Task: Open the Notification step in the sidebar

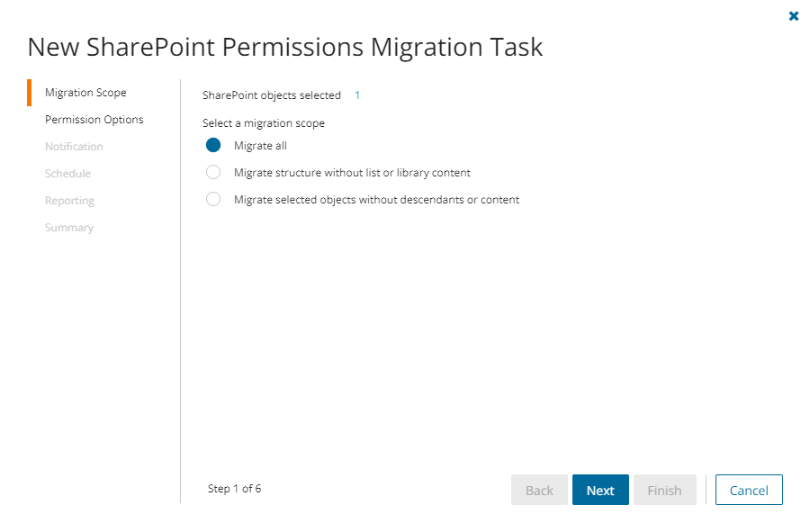Action: (x=74, y=147)
